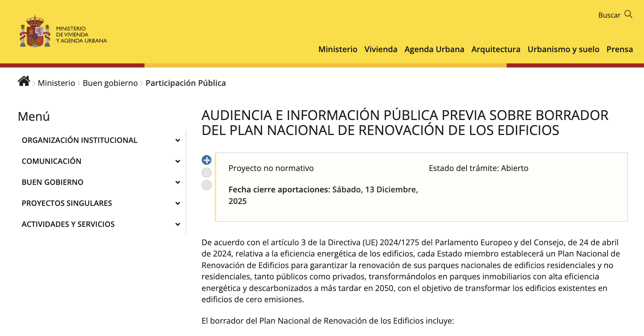Click 'Fecha cierre aportaciones' date text
The height and width of the screenshot is (336, 644).
pos(323,195)
